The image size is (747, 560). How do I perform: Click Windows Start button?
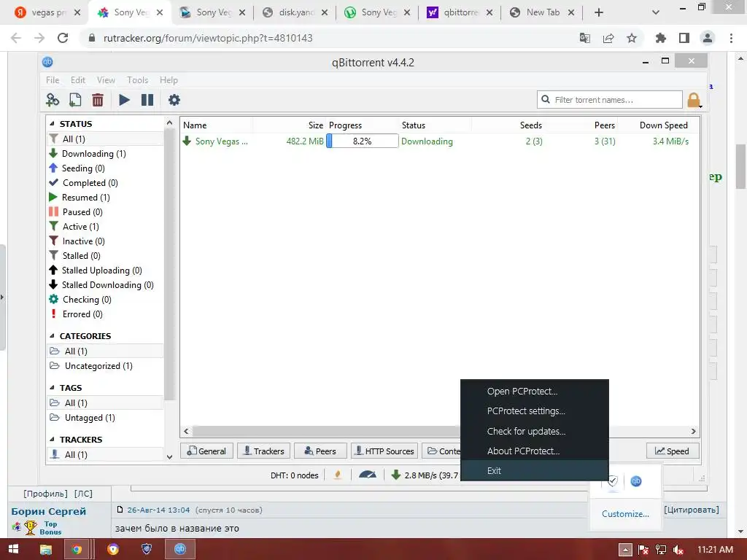[13, 550]
